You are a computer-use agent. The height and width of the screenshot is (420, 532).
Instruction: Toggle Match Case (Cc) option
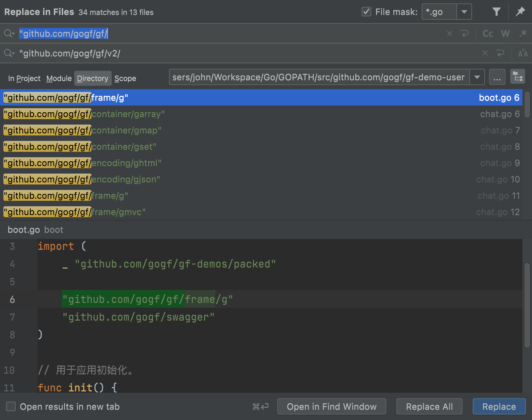[488, 33]
